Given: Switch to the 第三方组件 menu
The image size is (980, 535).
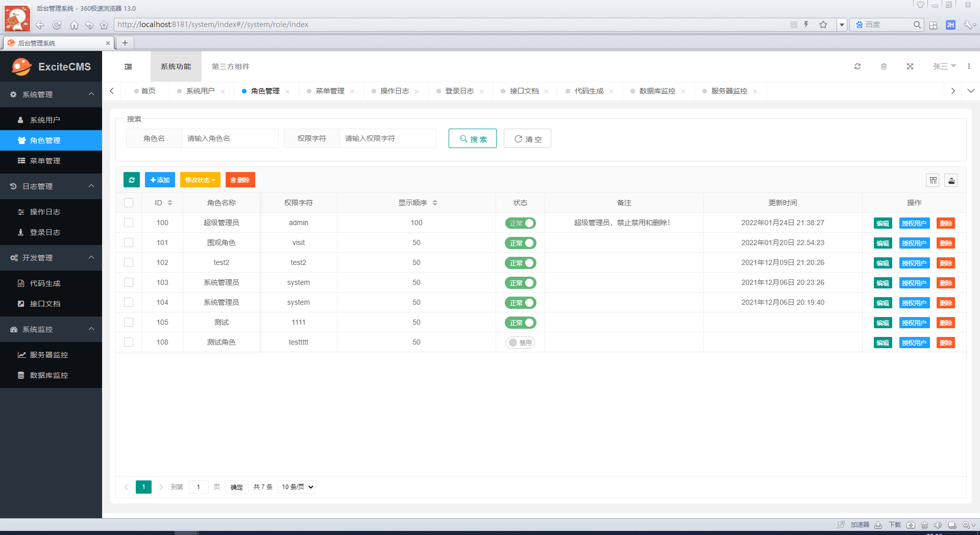Looking at the screenshot, I should pyautogui.click(x=230, y=66).
